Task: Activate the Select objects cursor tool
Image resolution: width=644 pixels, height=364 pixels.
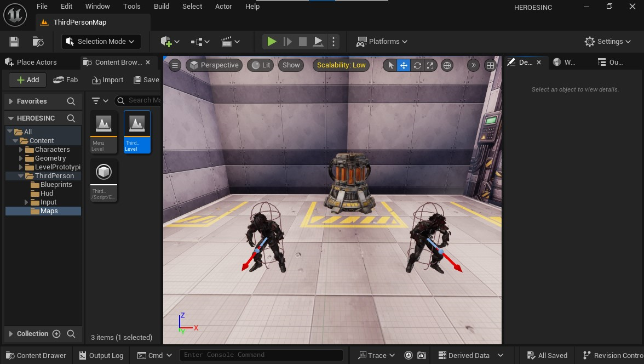Action: click(x=390, y=65)
